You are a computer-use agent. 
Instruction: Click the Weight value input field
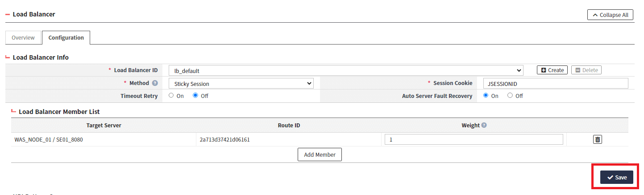point(474,140)
